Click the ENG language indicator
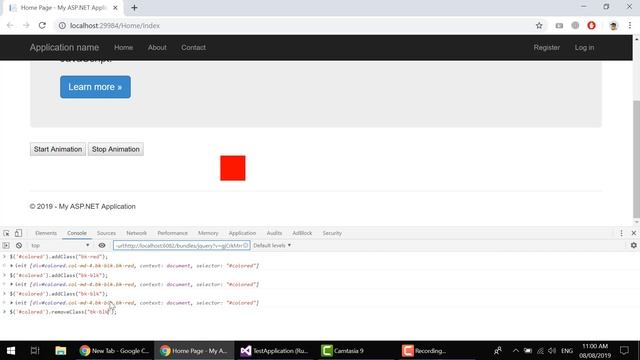This screenshot has height=360, width=640. pos(567,351)
